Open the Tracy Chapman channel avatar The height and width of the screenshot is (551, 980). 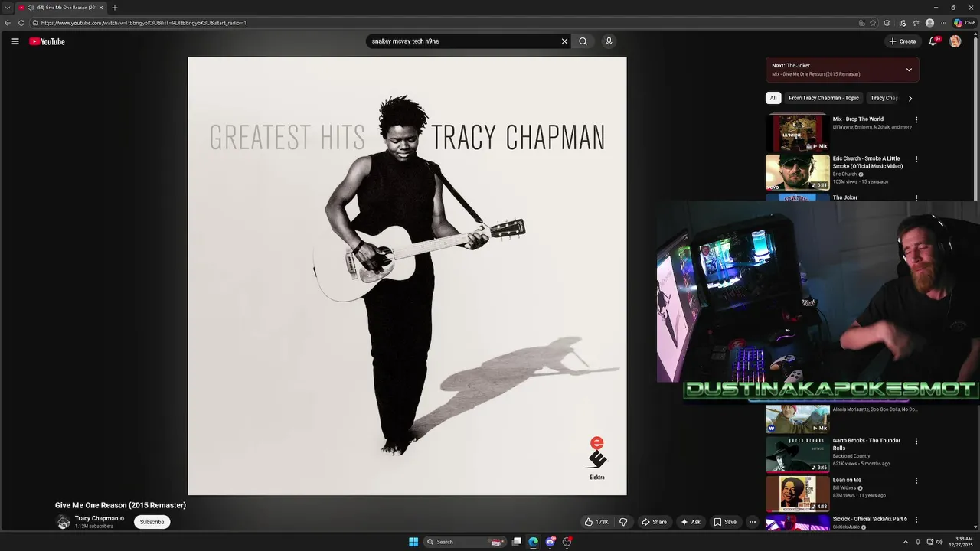click(x=64, y=522)
